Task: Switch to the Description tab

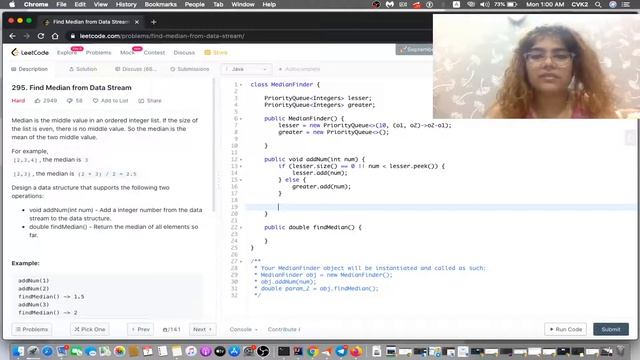Action: pos(29,69)
